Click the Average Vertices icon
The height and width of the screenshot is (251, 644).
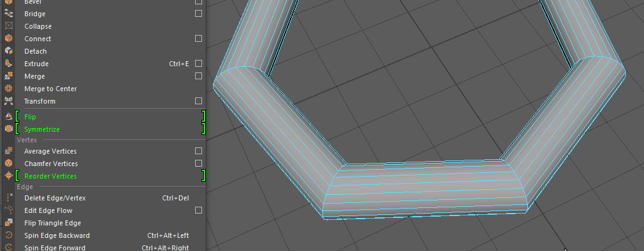click(x=9, y=151)
